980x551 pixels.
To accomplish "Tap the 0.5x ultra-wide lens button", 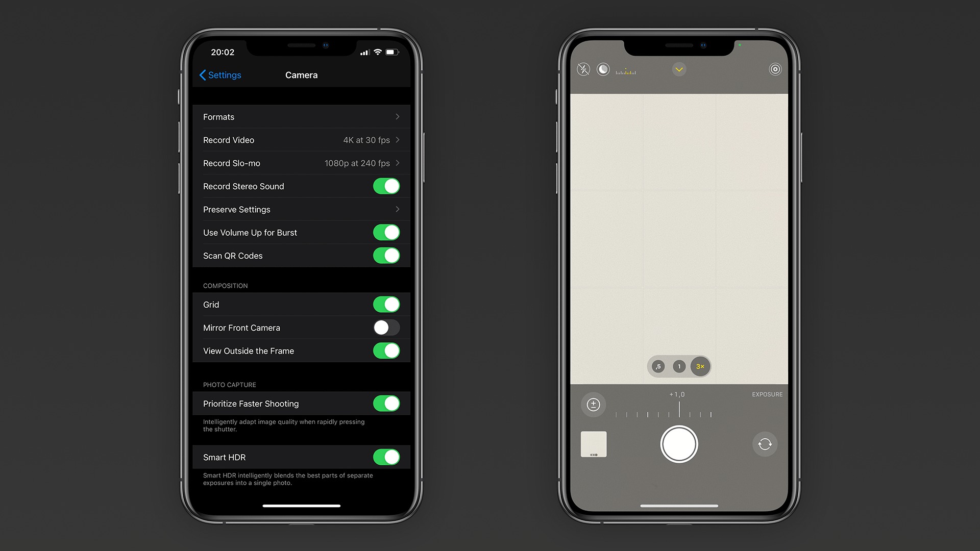I will click(x=658, y=366).
